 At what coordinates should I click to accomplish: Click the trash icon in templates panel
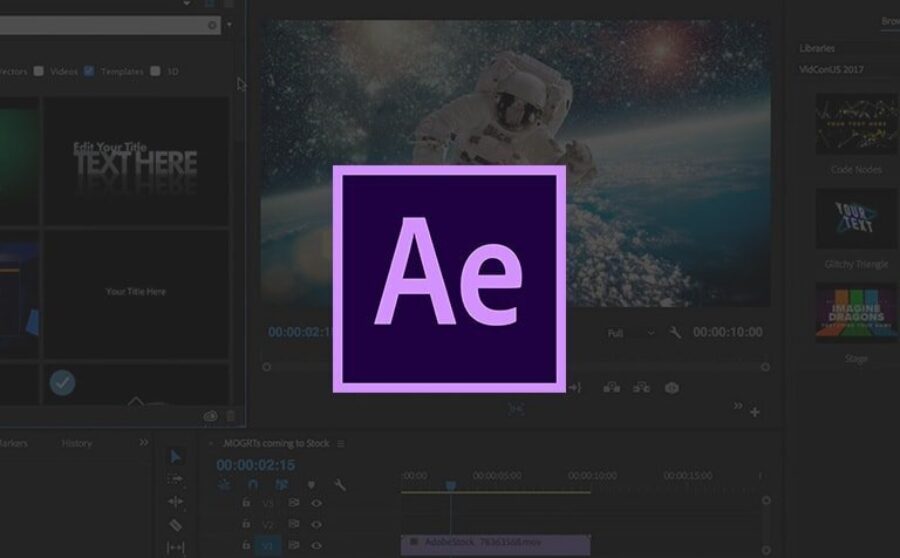[231, 416]
